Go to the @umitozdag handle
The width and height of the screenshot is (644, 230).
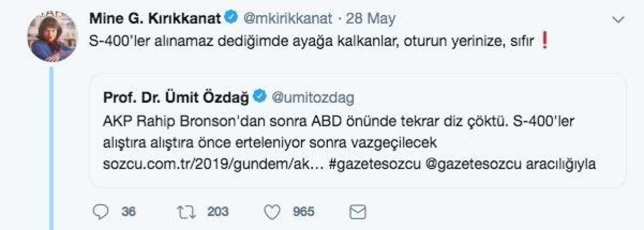tap(313, 97)
